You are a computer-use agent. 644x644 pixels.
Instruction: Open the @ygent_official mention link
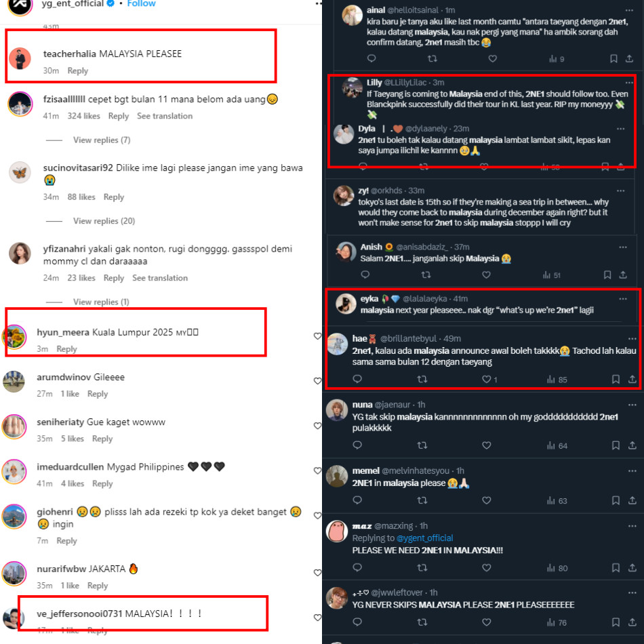click(x=424, y=538)
